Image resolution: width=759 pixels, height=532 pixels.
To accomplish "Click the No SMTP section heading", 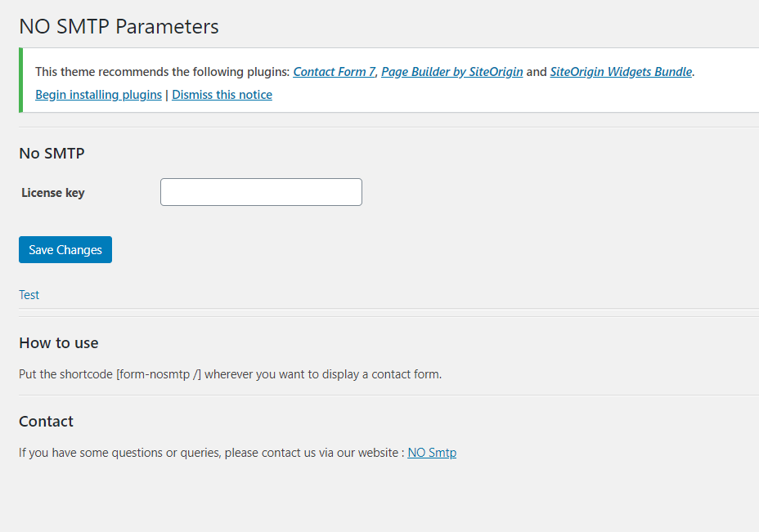I will click(52, 153).
